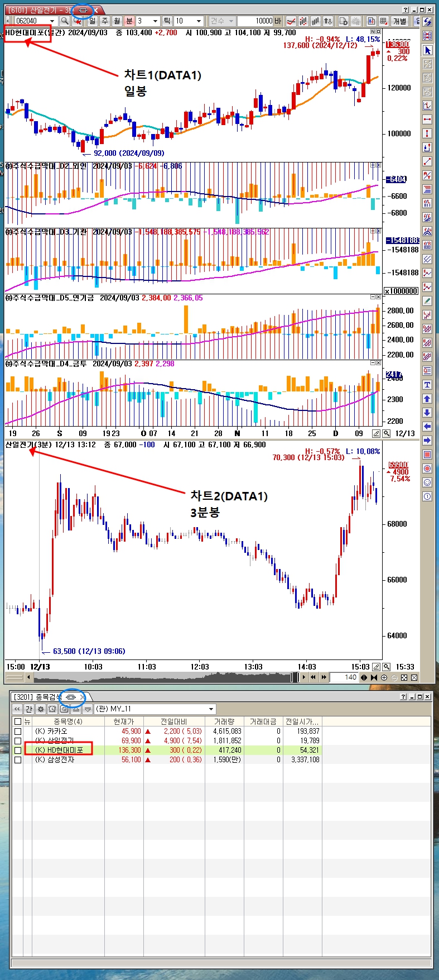Select the 분 (minute) period button
This screenshot has width=439, height=980.
pos(129,21)
